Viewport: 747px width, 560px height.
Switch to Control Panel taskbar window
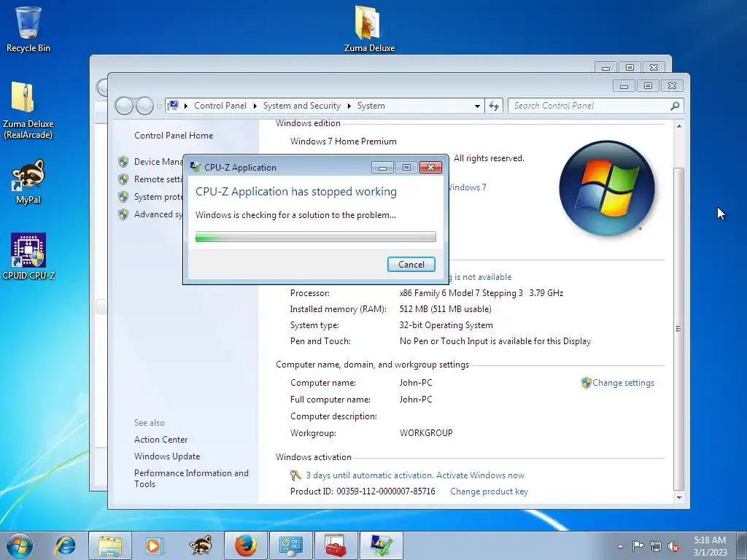tap(291, 545)
